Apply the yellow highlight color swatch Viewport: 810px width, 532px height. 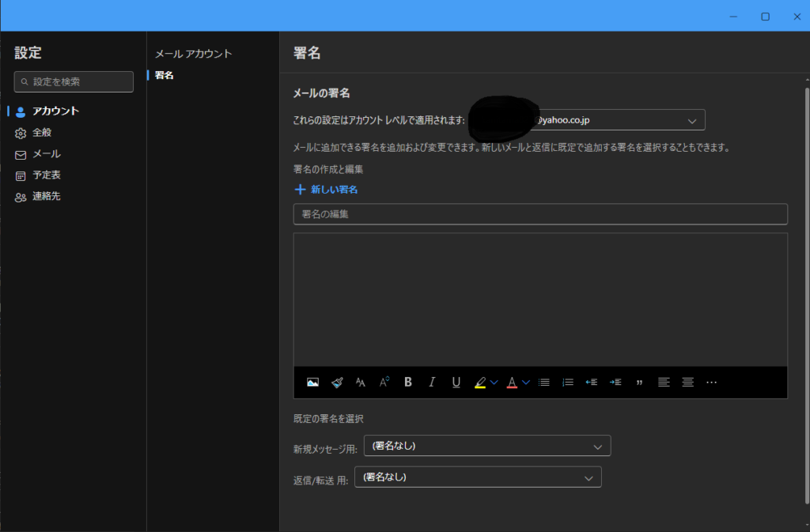tap(479, 383)
